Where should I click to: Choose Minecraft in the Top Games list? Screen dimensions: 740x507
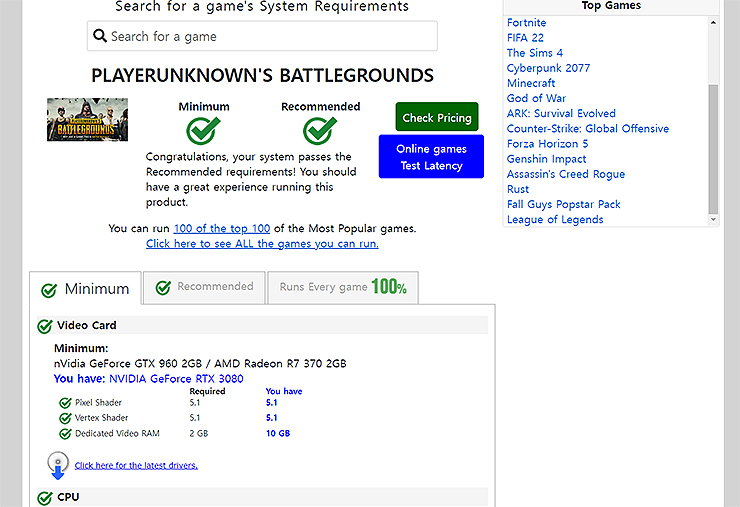[x=531, y=83]
